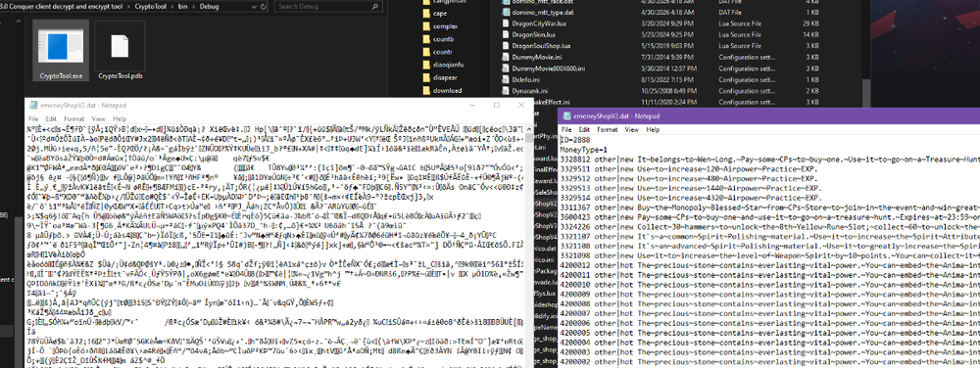
Task: Open File menu of the left Notepad
Action: coord(33,118)
